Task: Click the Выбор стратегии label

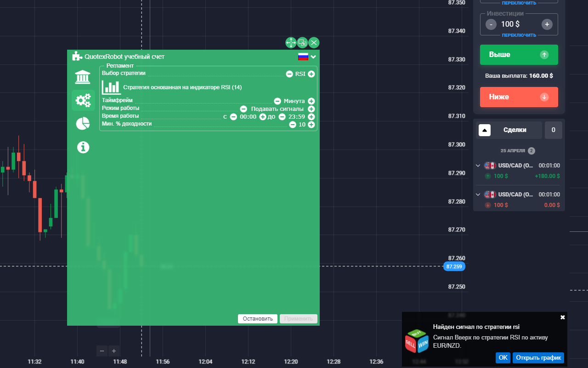Action: click(x=124, y=73)
